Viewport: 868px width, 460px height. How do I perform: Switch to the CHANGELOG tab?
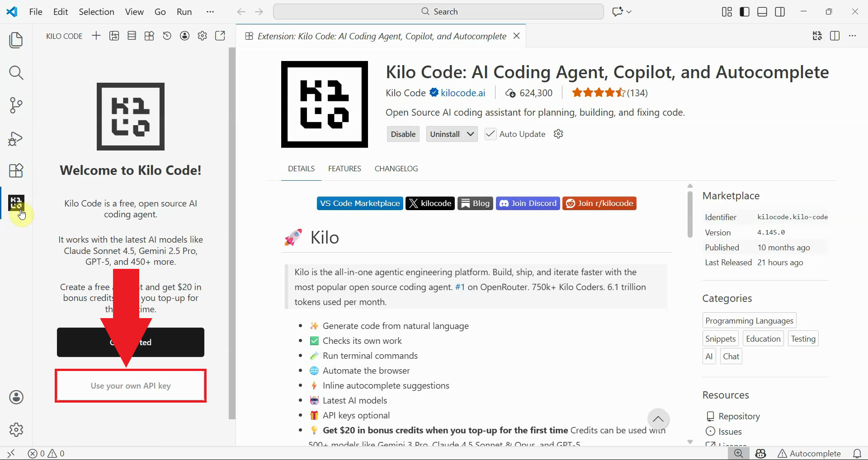coord(396,169)
